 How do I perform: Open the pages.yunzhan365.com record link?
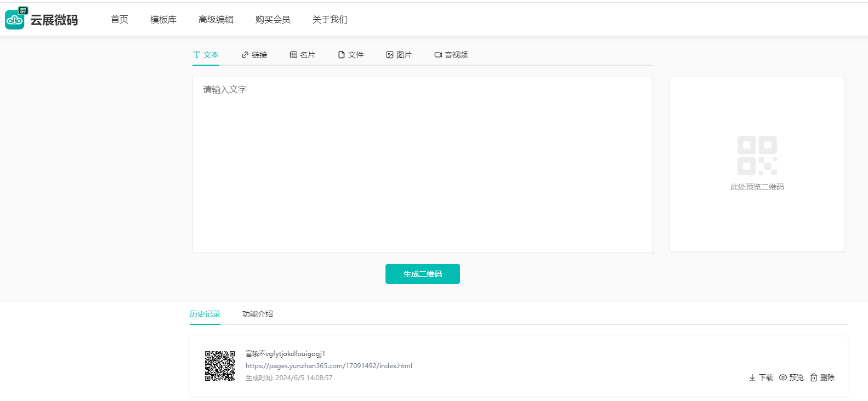point(329,366)
